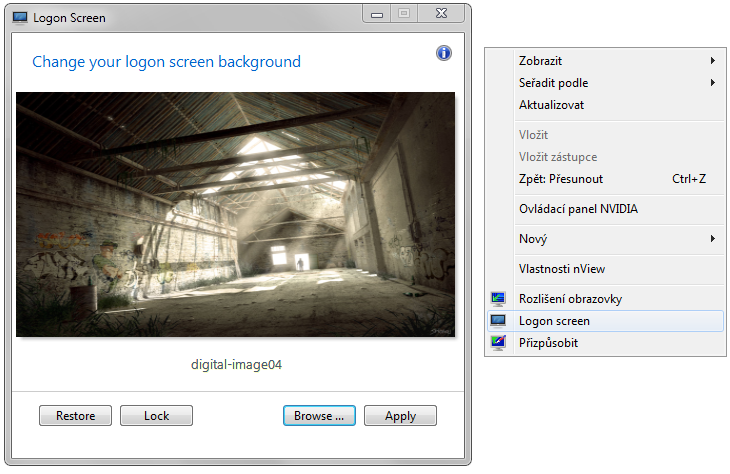Image resolution: width=730 pixels, height=474 pixels.
Task: Expand the arrow next to Zobrazit
Action: (x=713, y=61)
